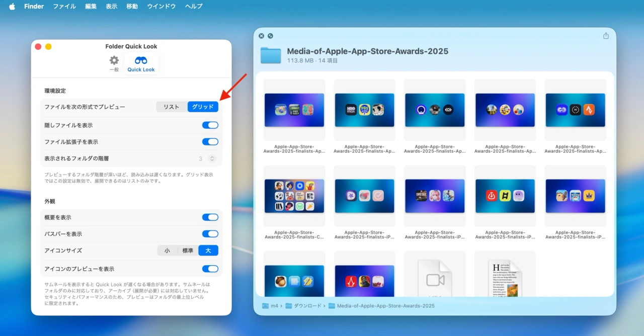Increase folder depth using the stepper arrow

coord(212,156)
